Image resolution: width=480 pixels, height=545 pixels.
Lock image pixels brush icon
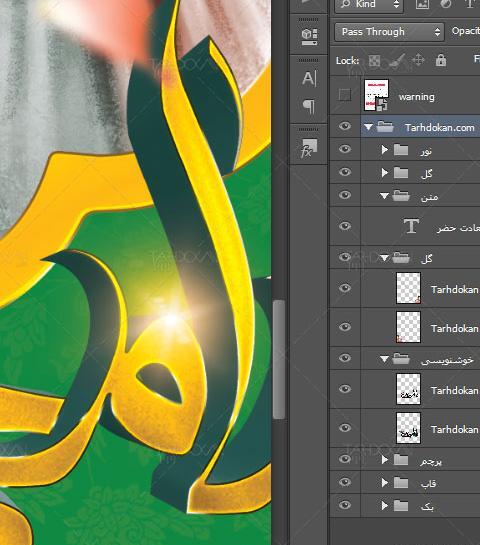coord(397,60)
